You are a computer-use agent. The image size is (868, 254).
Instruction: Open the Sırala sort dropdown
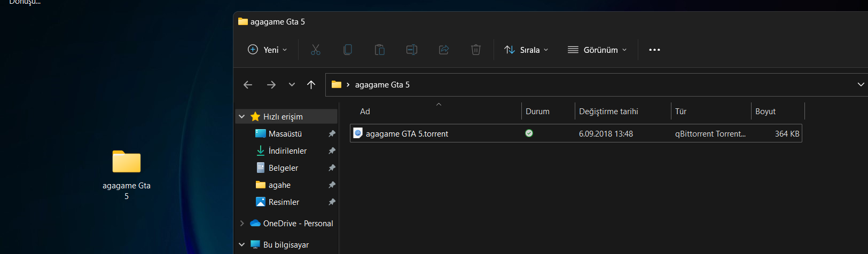pos(527,50)
